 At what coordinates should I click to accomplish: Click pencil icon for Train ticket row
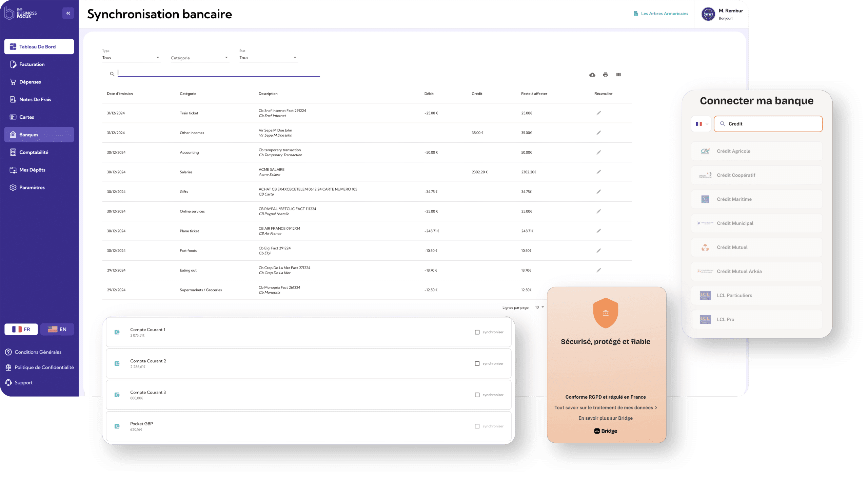[x=598, y=113]
